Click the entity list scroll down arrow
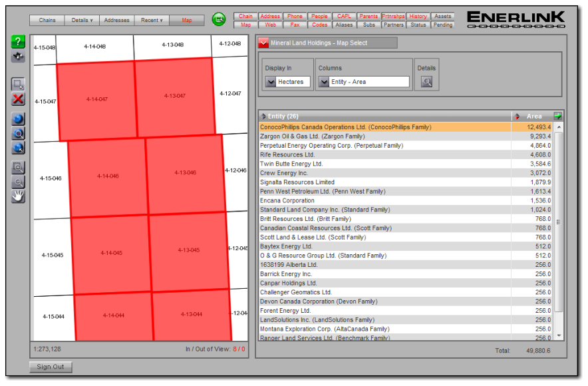588x386 pixels. tap(559, 335)
